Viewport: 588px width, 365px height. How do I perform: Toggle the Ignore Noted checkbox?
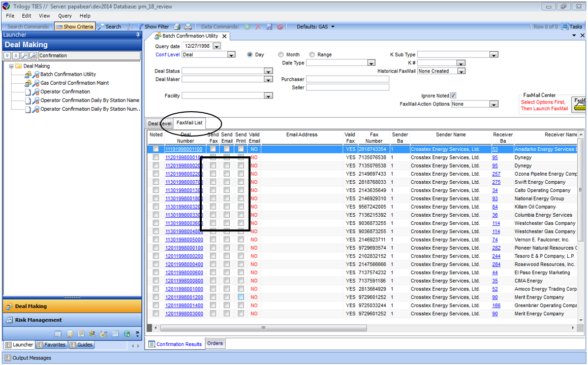(x=453, y=95)
